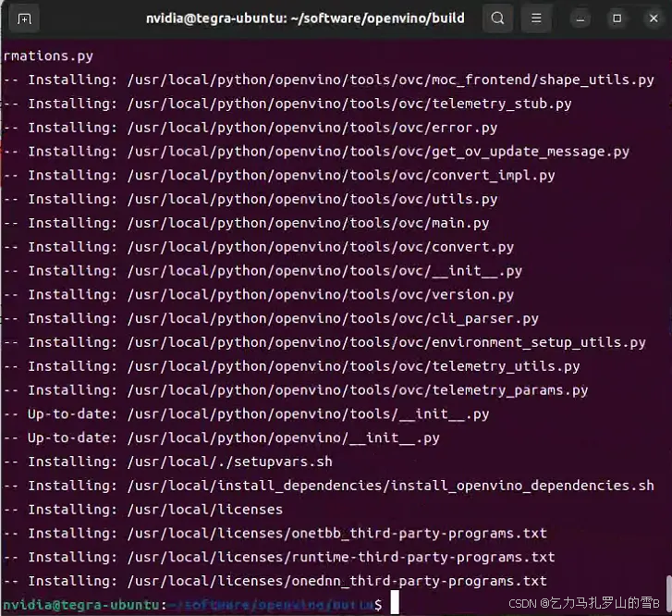Click the line ending setupvars.sh

[168, 462]
